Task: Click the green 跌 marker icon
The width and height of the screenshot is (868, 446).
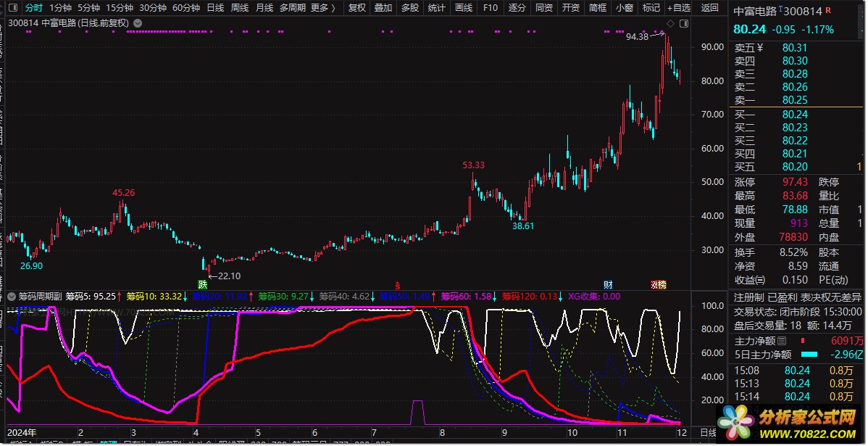Action: (x=203, y=284)
